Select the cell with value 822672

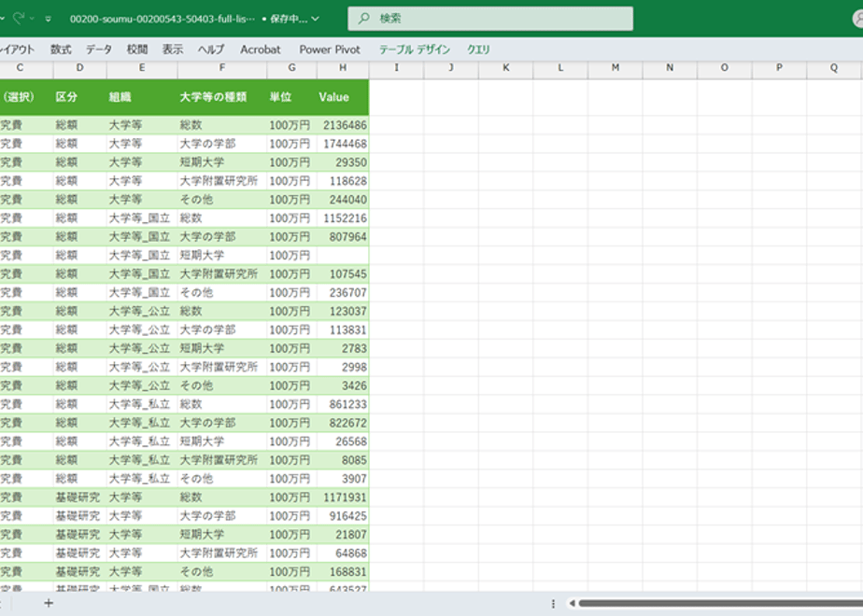point(343,423)
